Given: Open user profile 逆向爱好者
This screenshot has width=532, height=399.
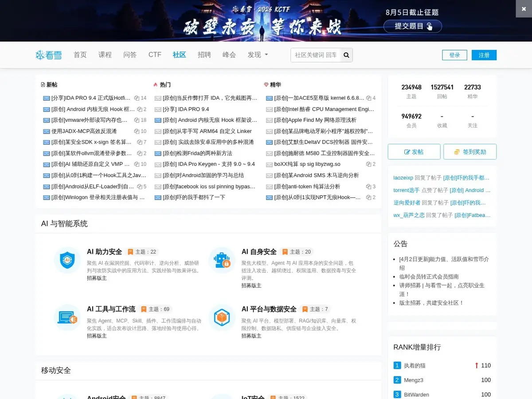Looking at the screenshot, I should pyautogui.click(x=407, y=203).
